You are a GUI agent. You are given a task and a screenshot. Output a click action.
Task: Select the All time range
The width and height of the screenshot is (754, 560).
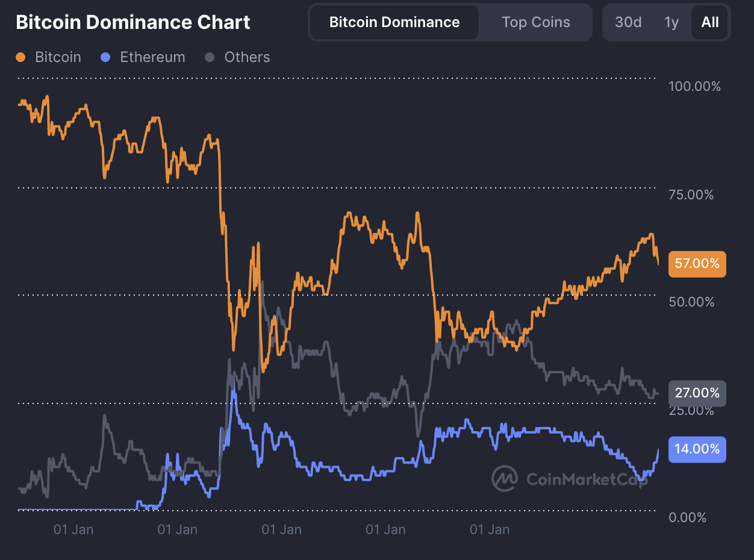pyautogui.click(x=709, y=22)
